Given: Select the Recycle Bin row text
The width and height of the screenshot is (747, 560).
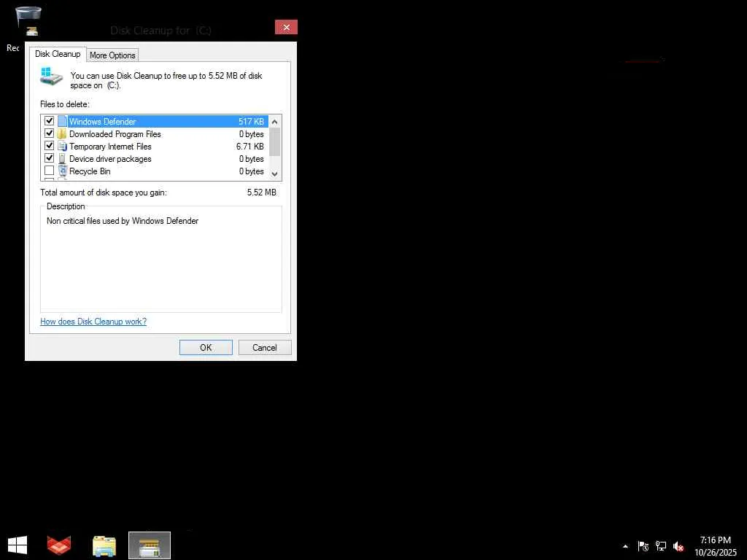Looking at the screenshot, I should tap(90, 171).
